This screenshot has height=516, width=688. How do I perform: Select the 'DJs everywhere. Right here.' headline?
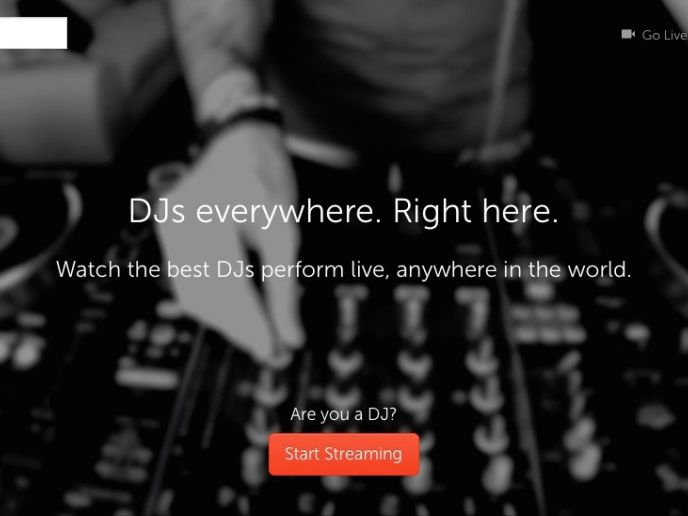click(x=344, y=211)
